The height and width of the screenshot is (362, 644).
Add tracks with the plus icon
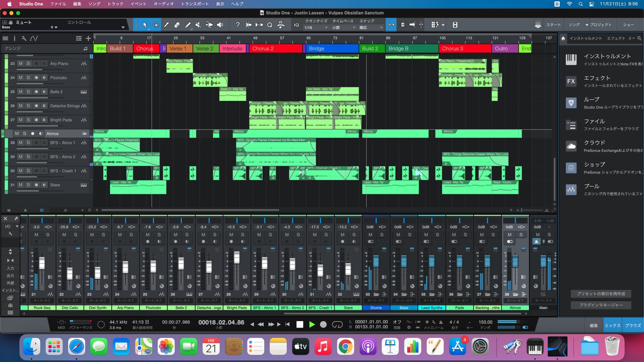88,38
